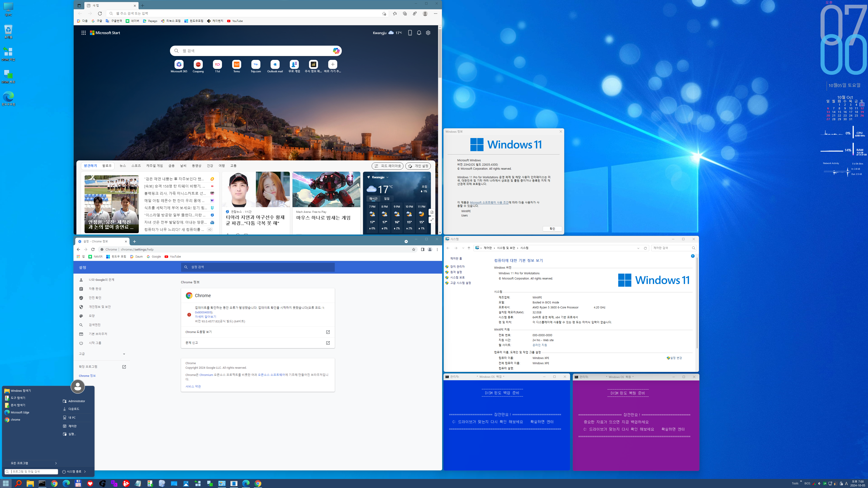
Task: Open Edge Favorites hub icon
Action: tap(395, 14)
